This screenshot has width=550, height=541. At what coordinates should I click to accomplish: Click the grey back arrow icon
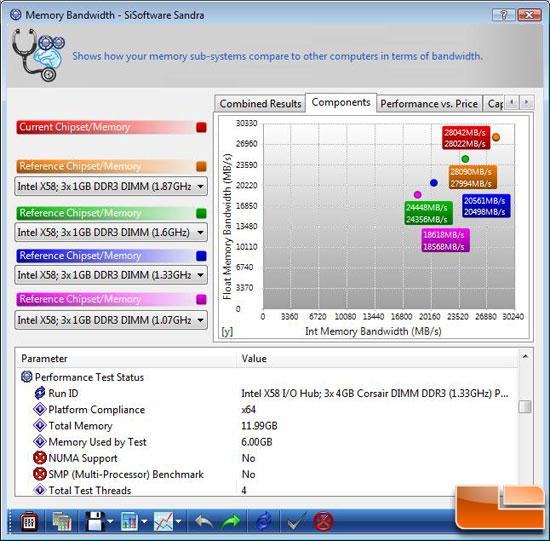(x=204, y=522)
